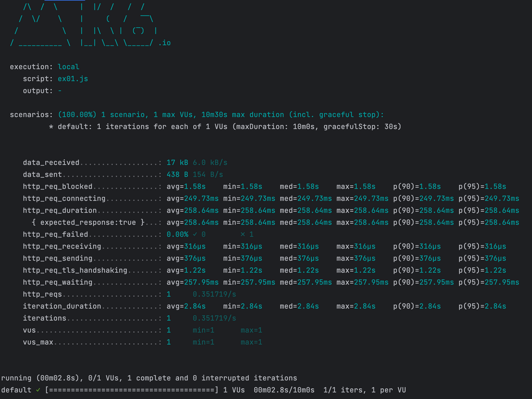532x399 pixels.
Task: Click the default scenario progress bar
Action: coord(132,390)
